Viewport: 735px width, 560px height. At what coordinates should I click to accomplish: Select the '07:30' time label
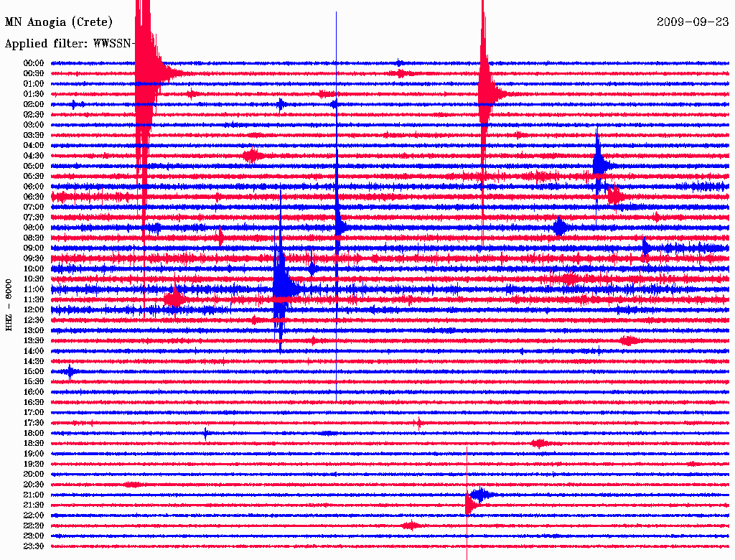(x=34, y=217)
